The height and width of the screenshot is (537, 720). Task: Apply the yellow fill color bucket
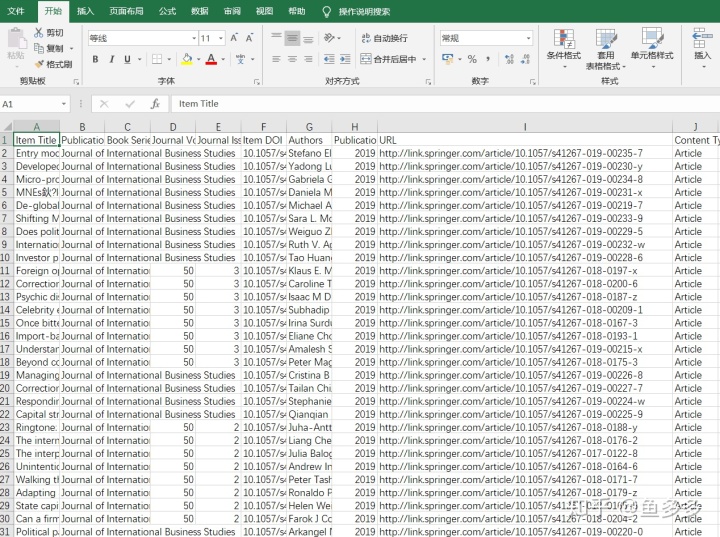(x=187, y=59)
